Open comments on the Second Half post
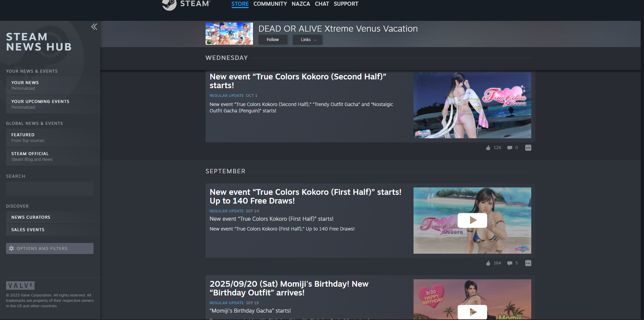This screenshot has height=320, width=644. coord(510,148)
